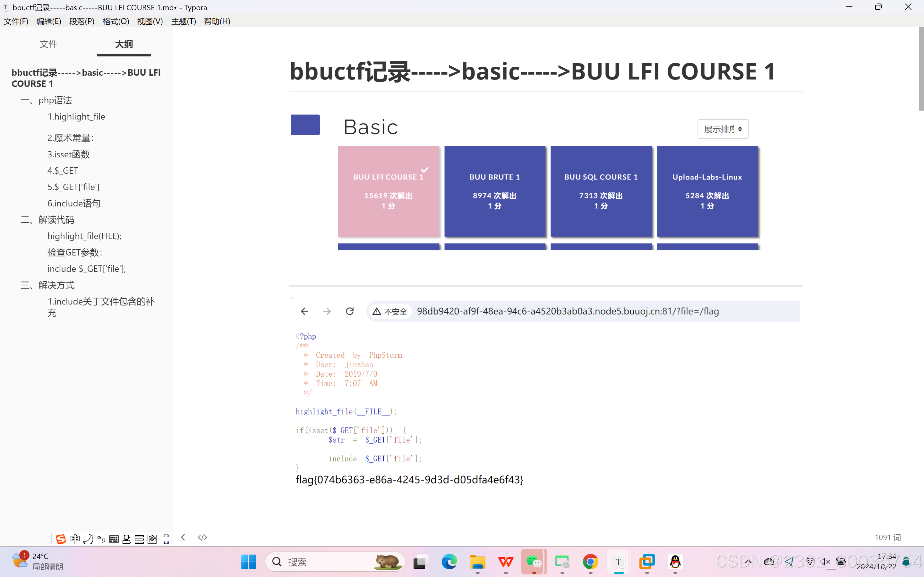Toggle night mode via the moon icon

[x=89, y=539]
